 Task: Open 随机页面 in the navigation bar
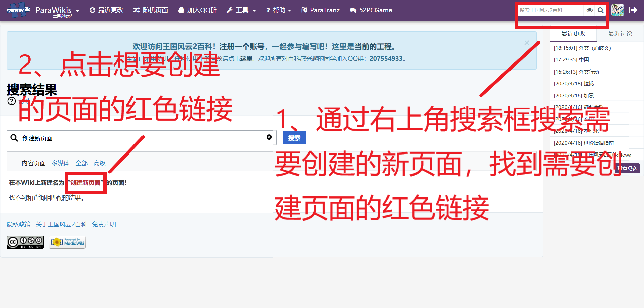pos(151,10)
